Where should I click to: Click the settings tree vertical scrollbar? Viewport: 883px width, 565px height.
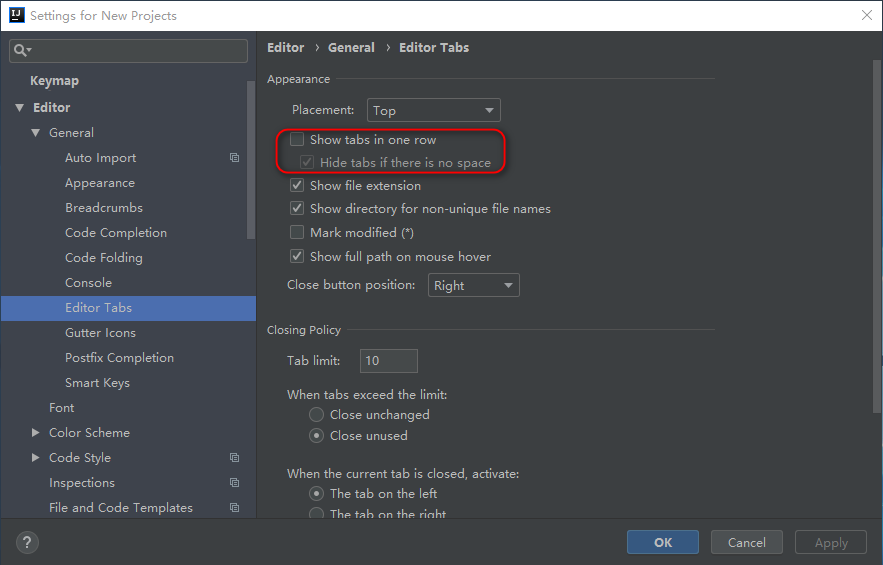point(251,160)
